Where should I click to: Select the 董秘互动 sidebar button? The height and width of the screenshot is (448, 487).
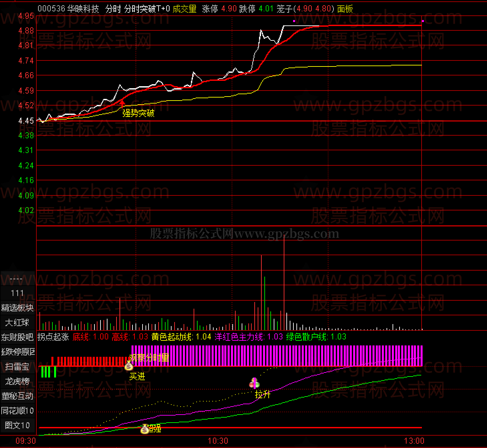coord(17,396)
